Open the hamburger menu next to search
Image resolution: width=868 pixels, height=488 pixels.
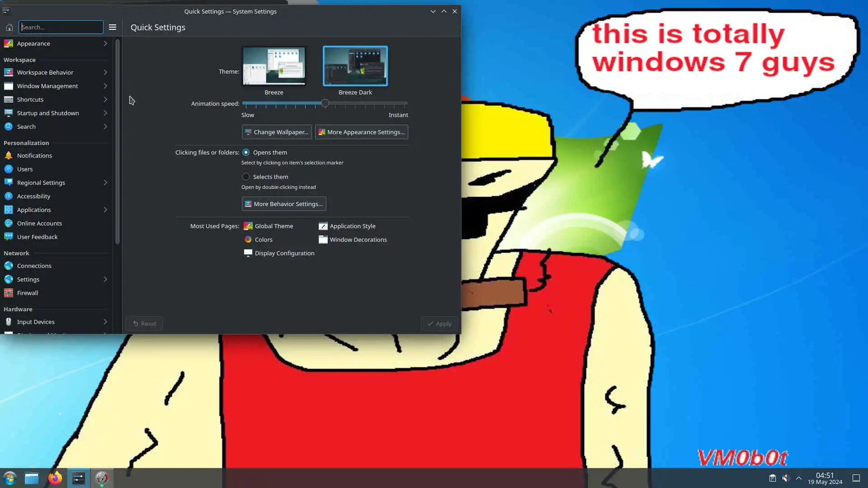tap(113, 27)
